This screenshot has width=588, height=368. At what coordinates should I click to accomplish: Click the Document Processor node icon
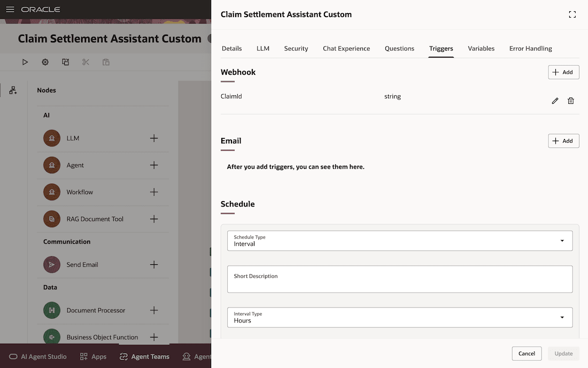(x=52, y=310)
